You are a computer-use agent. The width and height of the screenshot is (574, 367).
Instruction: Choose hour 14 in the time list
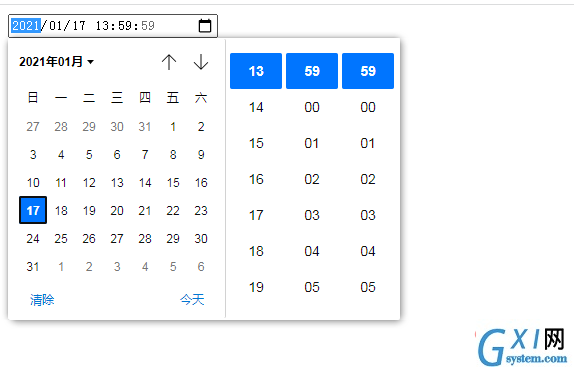coord(256,107)
